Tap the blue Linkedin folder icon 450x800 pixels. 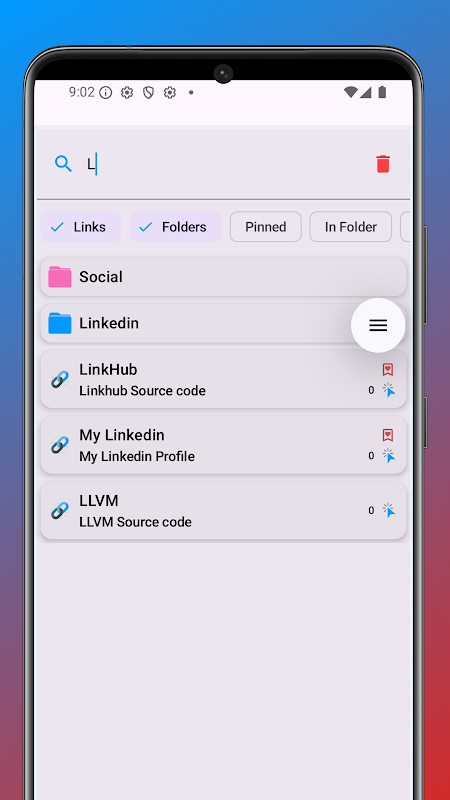pos(60,323)
